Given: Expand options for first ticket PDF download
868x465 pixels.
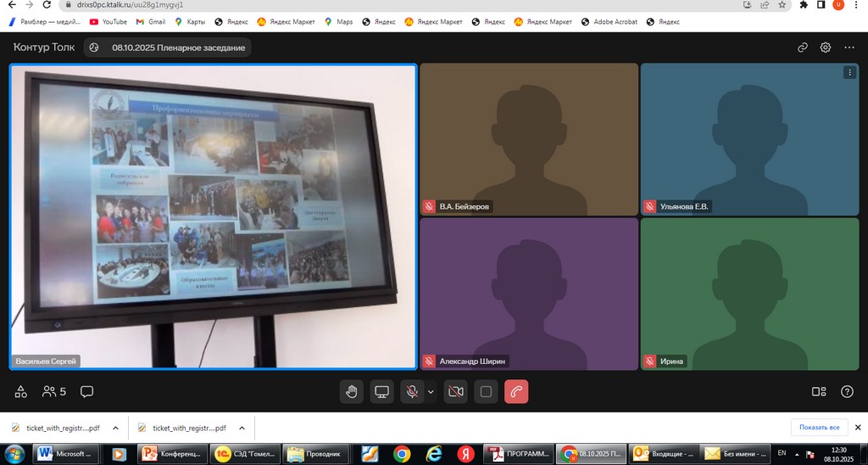Looking at the screenshot, I should pyautogui.click(x=115, y=428).
